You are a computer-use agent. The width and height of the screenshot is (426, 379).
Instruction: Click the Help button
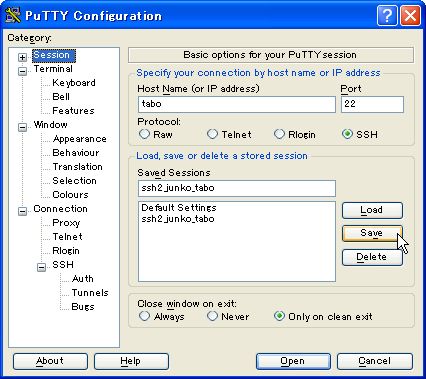(131, 361)
